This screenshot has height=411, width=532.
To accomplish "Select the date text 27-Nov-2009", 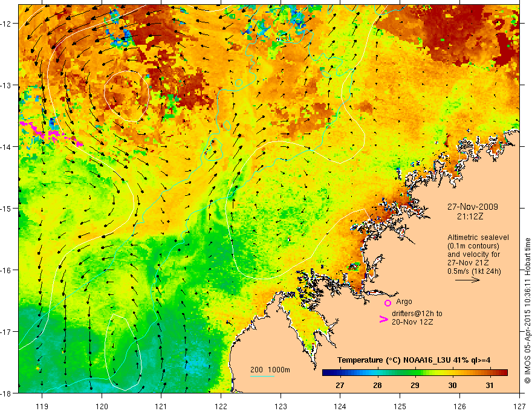I will point(473,207).
